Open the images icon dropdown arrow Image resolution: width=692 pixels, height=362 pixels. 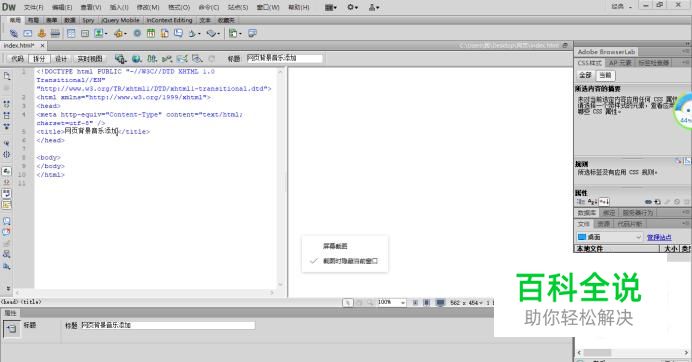coord(106,34)
